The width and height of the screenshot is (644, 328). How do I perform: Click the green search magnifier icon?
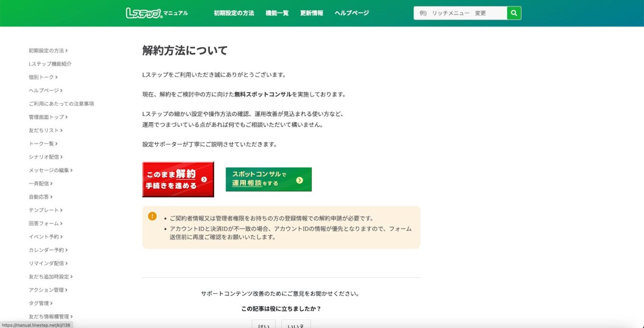[x=513, y=13]
